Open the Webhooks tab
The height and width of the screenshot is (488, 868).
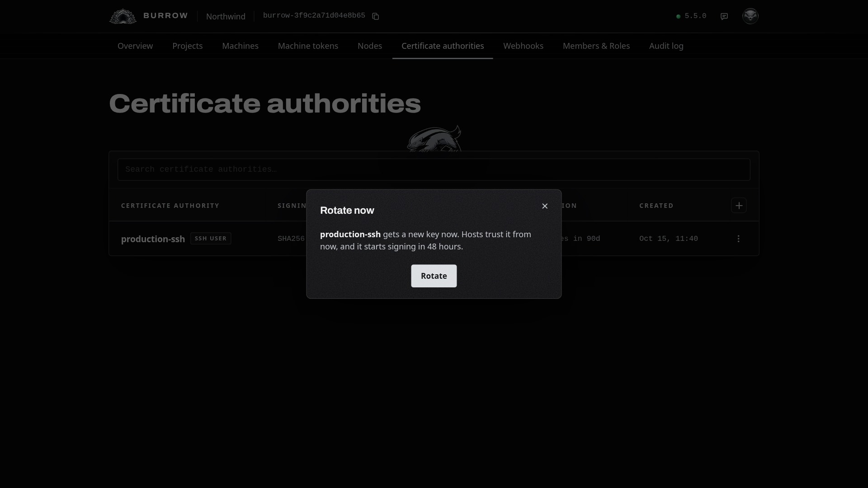point(524,46)
